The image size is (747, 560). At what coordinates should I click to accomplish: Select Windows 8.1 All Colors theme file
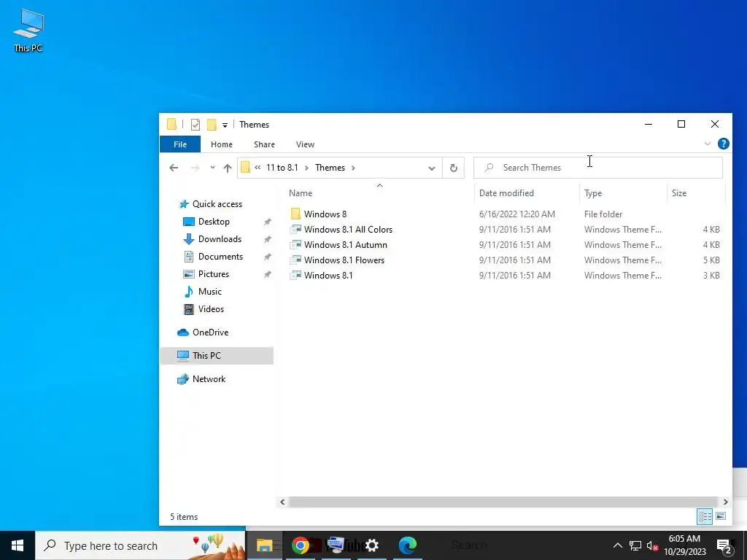[x=341, y=230]
